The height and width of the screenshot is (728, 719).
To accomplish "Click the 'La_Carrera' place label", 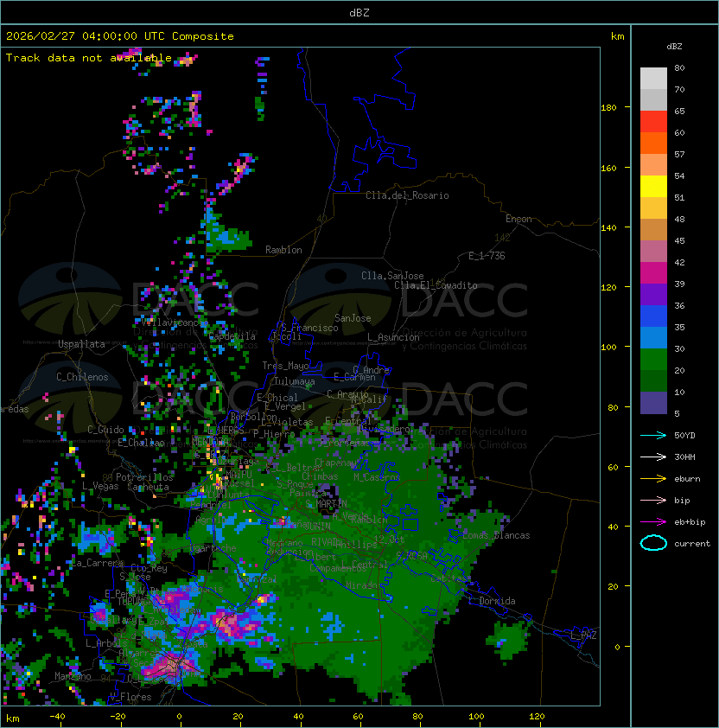I will coord(98,563).
